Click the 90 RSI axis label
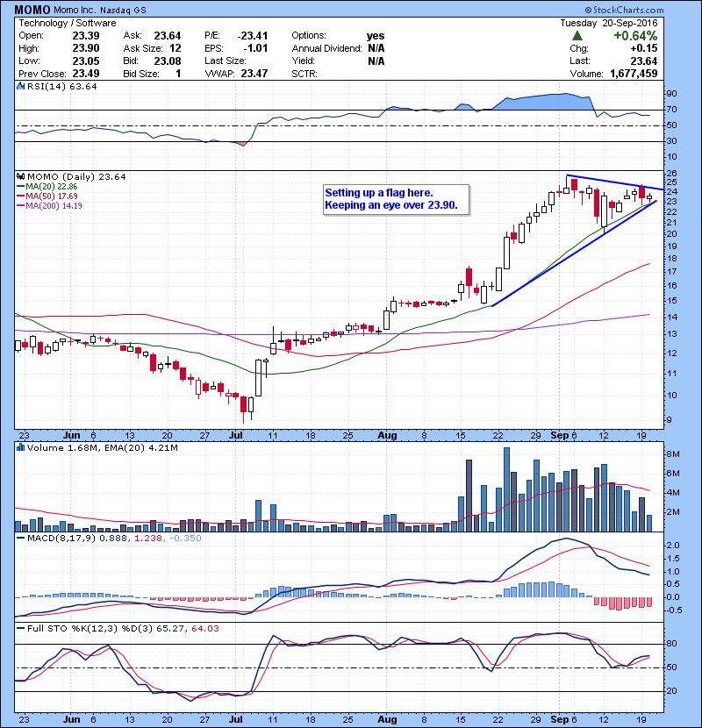Image resolution: width=702 pixels, height=728 pixels. (x=671, y=93)
